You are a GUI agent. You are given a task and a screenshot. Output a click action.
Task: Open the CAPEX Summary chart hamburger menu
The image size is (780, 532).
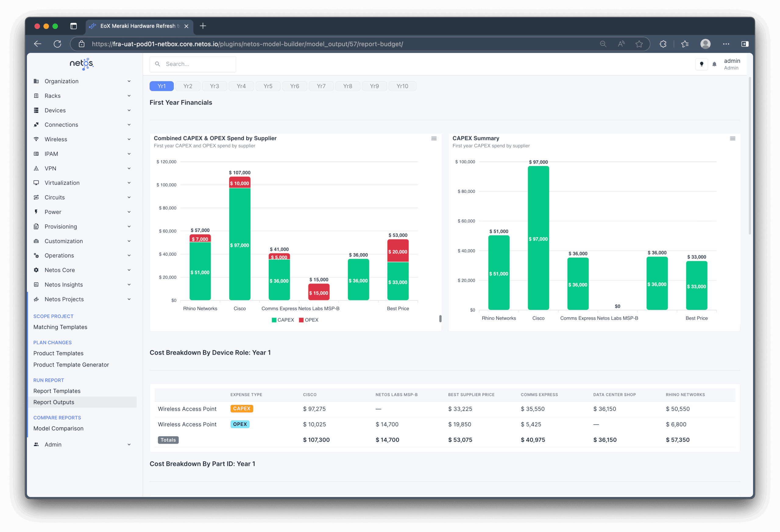click(x=732, y=138)
